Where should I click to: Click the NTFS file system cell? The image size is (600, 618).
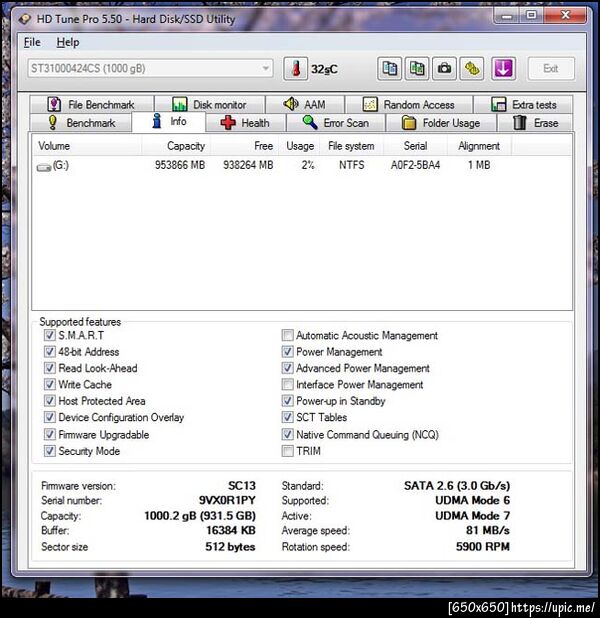352,165
